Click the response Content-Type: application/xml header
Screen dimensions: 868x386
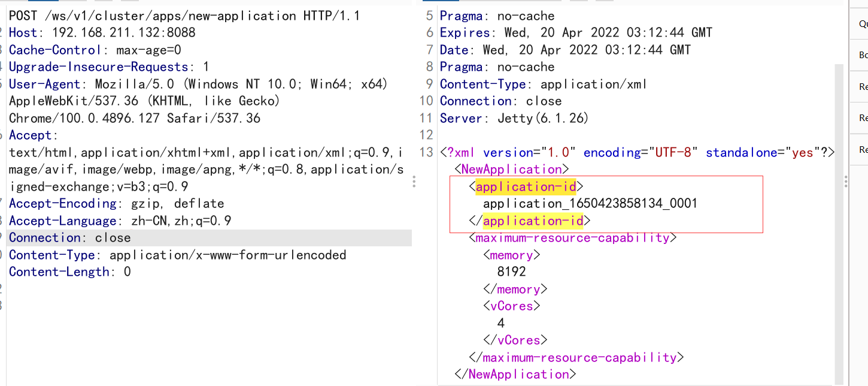pos(544,85)
